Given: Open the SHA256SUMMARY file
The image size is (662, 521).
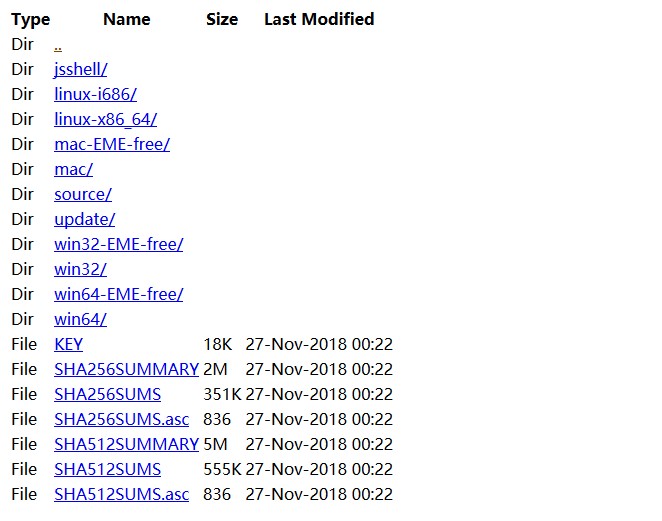Looking at the screenshot, I should click(126, 369).
